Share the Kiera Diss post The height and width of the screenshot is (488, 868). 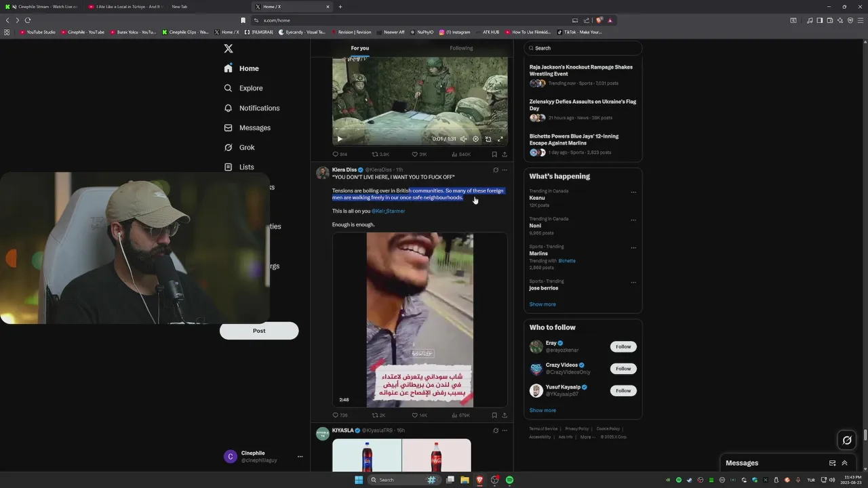505,415
